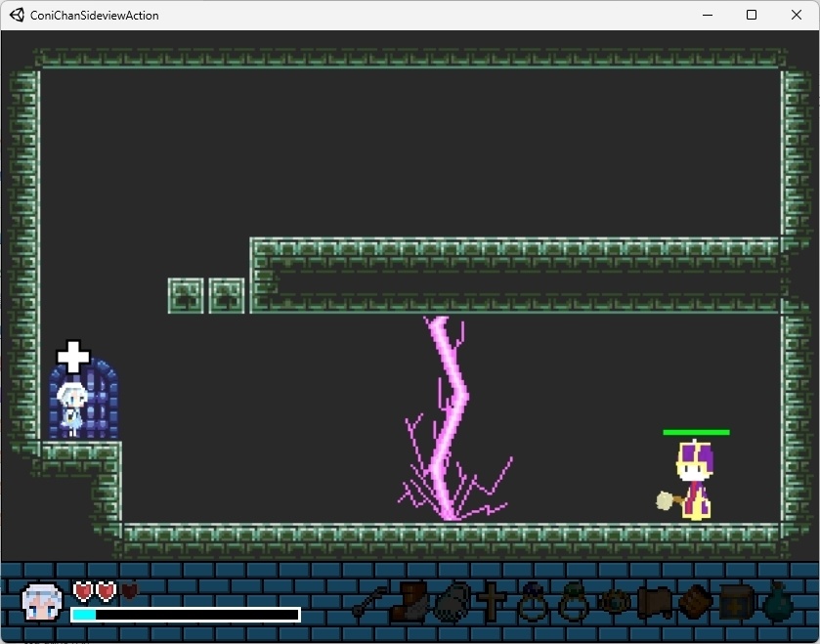Select the holy cross item
The height and width of the screenshot is (644, 820).
pos(492,604)
